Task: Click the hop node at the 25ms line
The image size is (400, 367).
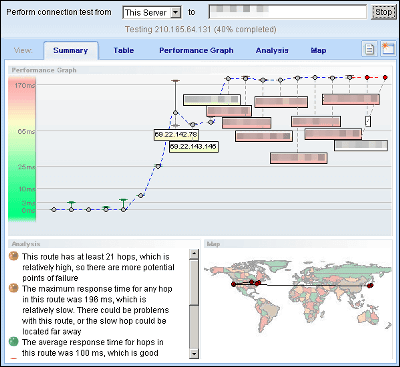Action: 158,166
